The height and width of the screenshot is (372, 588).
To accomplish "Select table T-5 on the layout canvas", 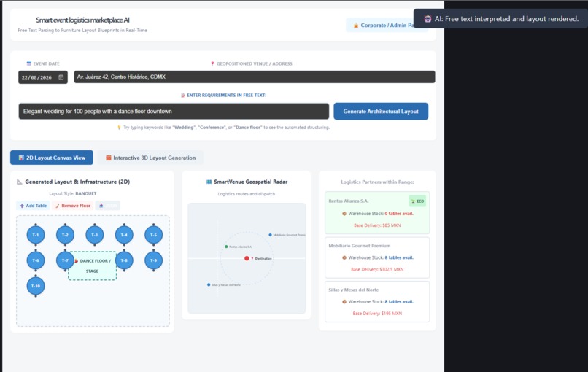I will pos(154,235).
